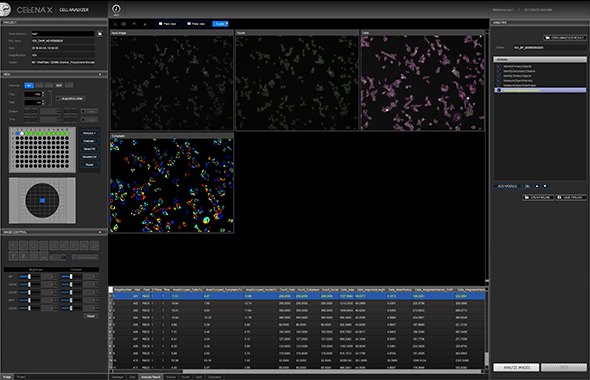Screen dimensions: 590x380
Task: Open the Analysis Result tab below the table
Action: (x=151, y=377)
